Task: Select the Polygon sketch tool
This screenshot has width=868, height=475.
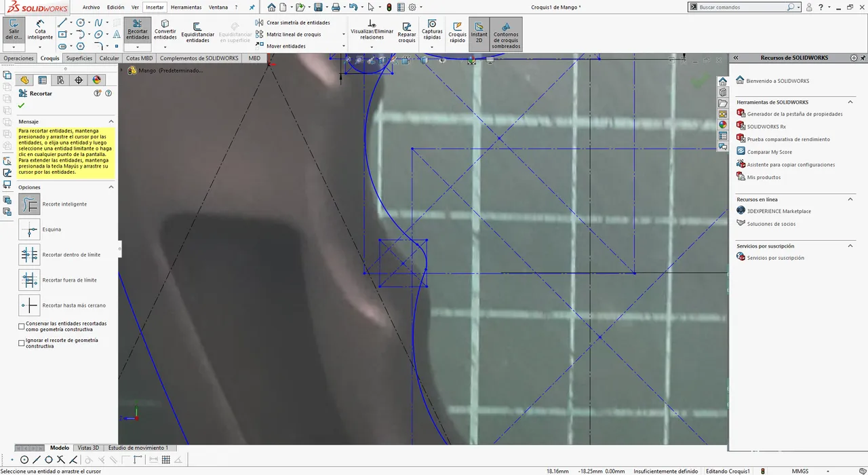Action: coord(81,46)
